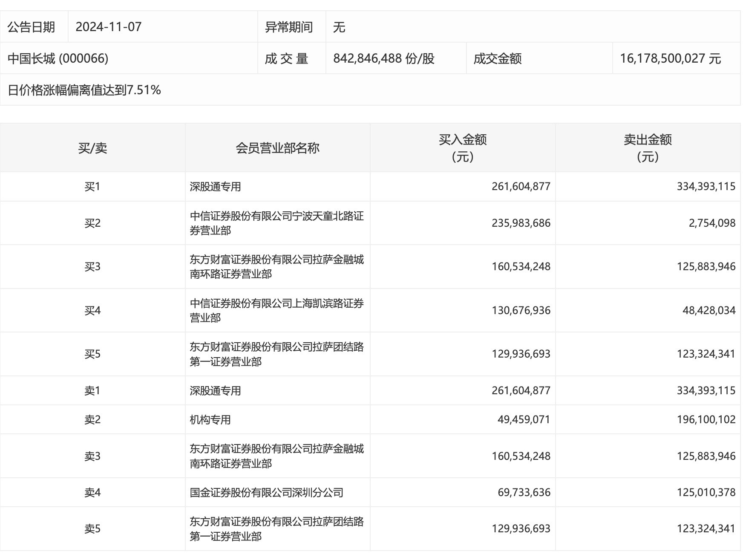Click the 买/卖 column header
The width and height of the screenshot is (743, 560).
pos(92,148)
